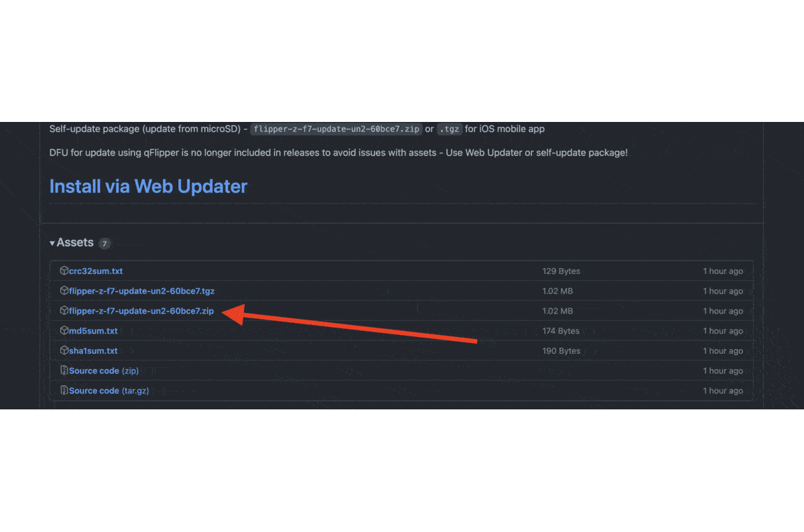
Task: Download md5sum.txt asset
Action: point(93,331)
